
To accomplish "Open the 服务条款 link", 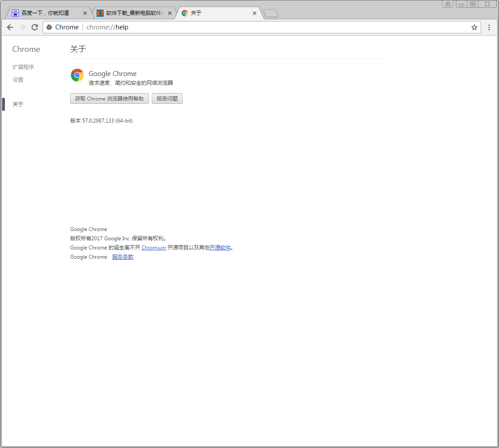I will click(x=123, y=257).
